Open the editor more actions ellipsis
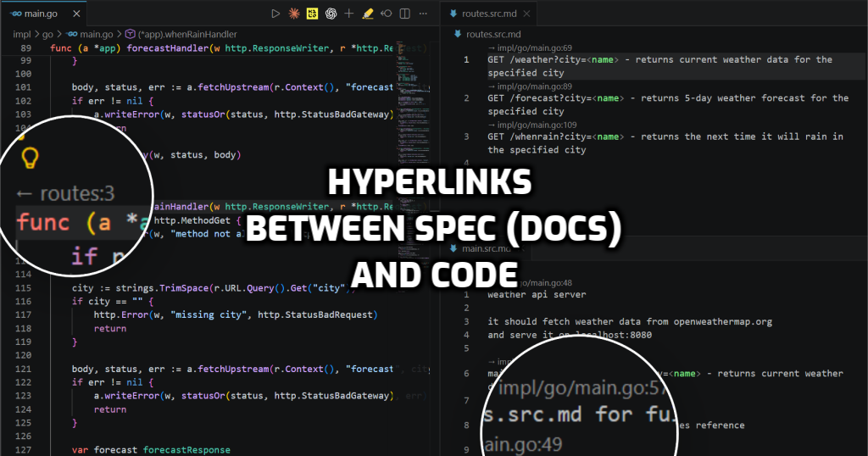 [x=423, y=14]
